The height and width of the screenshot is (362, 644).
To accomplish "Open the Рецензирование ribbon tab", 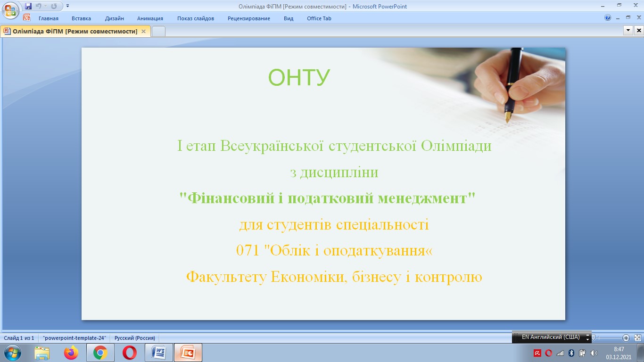I will click(249, 18).
